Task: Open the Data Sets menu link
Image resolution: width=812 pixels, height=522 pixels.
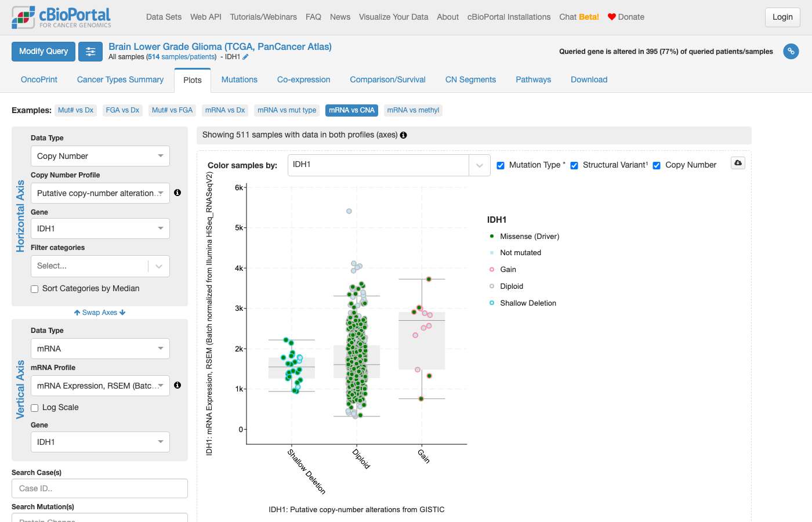Action: coord(164,17)
